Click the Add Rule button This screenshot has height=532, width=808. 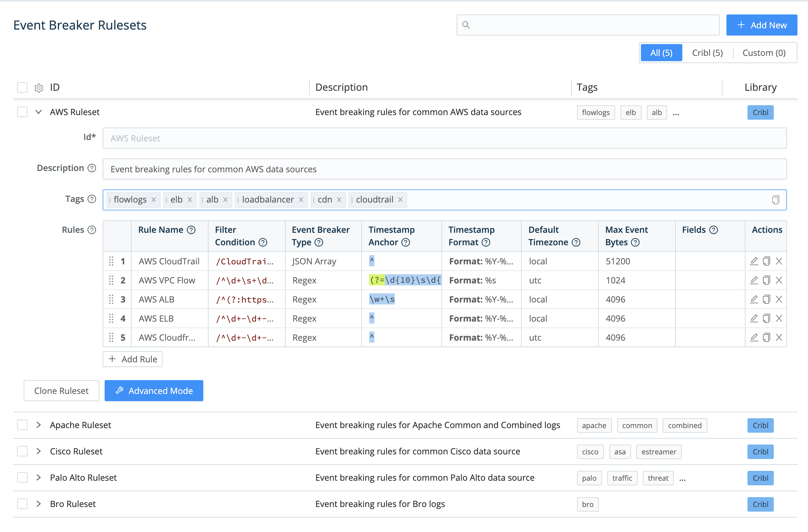tap(133, 359)
